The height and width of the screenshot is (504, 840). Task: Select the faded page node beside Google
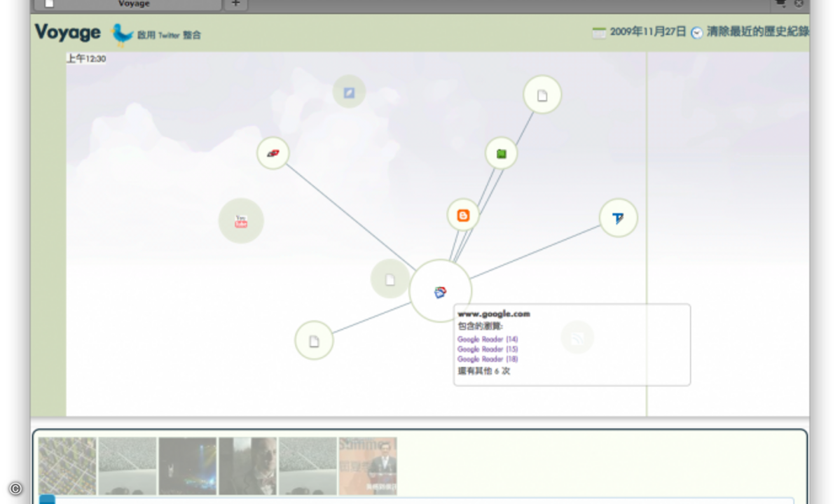pyautogui.click(x=390, y=279)
